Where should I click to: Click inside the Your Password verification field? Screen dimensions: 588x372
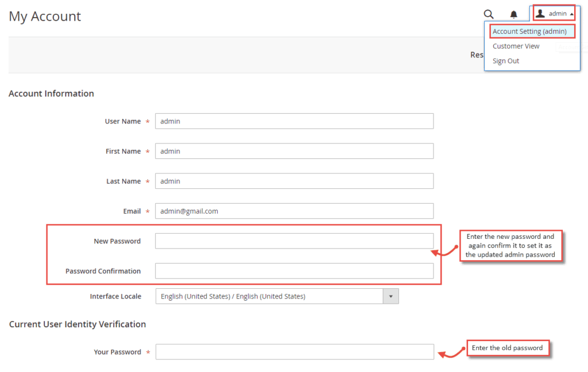(x=294, y=351)
